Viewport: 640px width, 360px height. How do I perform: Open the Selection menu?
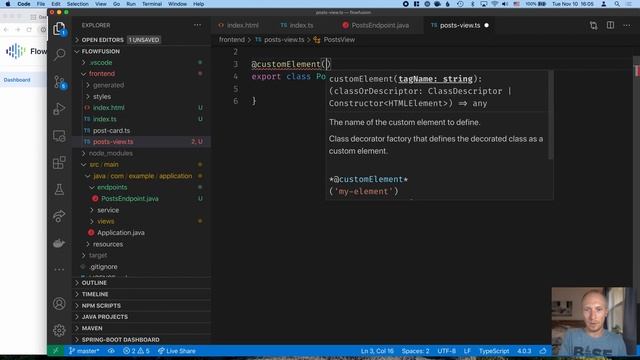coord(78,4)
